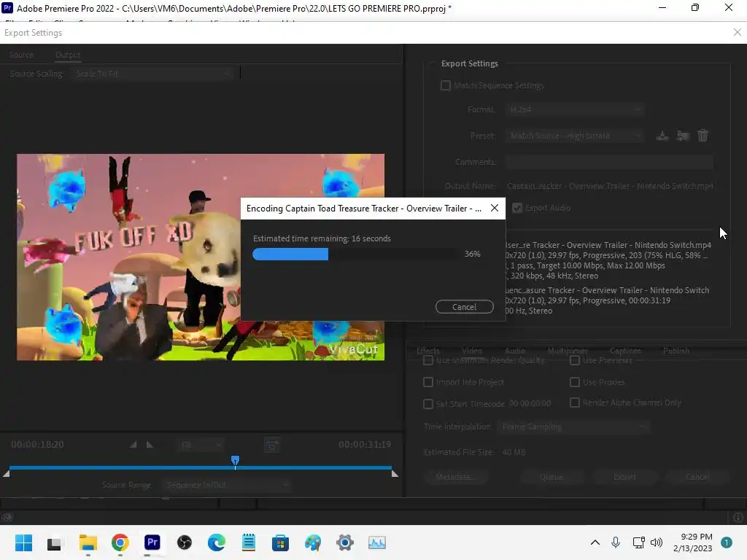
Task: Toggle Use Maximum Render Quality
Action: 428,360
